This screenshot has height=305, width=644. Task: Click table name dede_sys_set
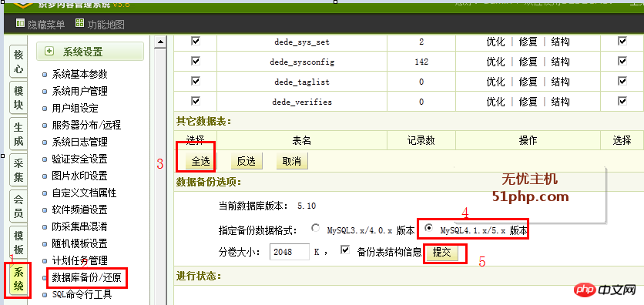coord(302,42)
